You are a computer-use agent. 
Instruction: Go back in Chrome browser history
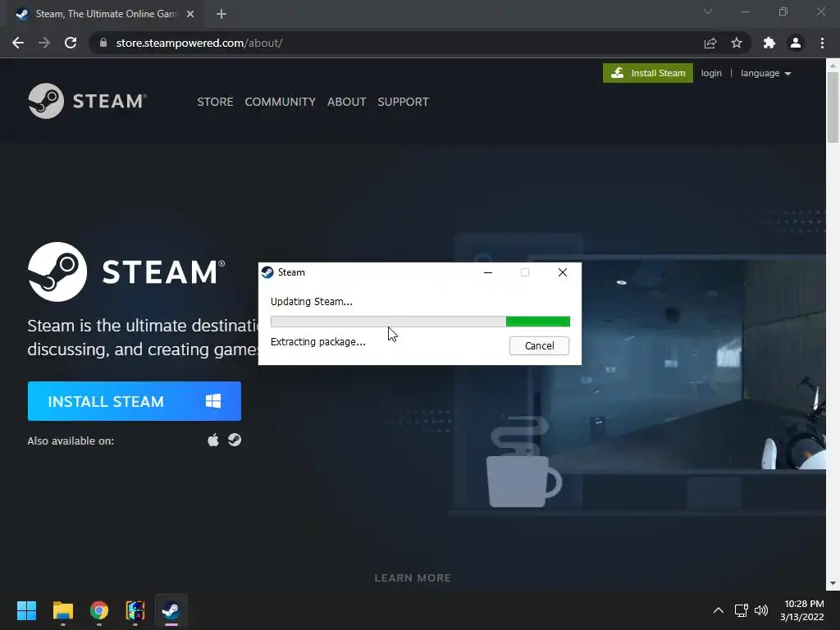coord(18,43)
